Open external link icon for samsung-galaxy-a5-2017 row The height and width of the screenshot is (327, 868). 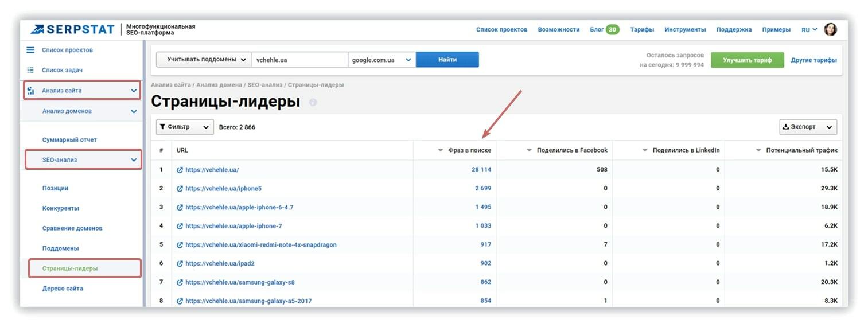(180, 301)
